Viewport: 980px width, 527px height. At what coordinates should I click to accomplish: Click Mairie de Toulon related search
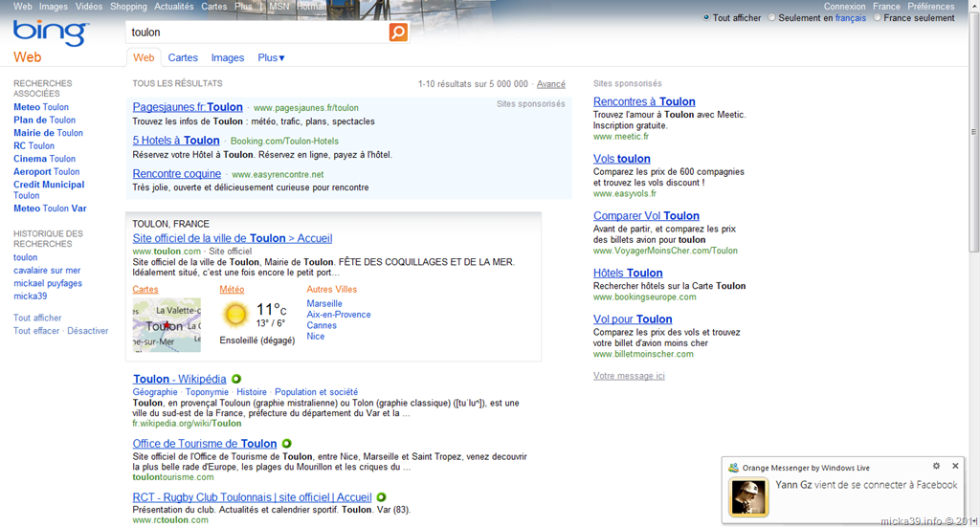(48, 132)
